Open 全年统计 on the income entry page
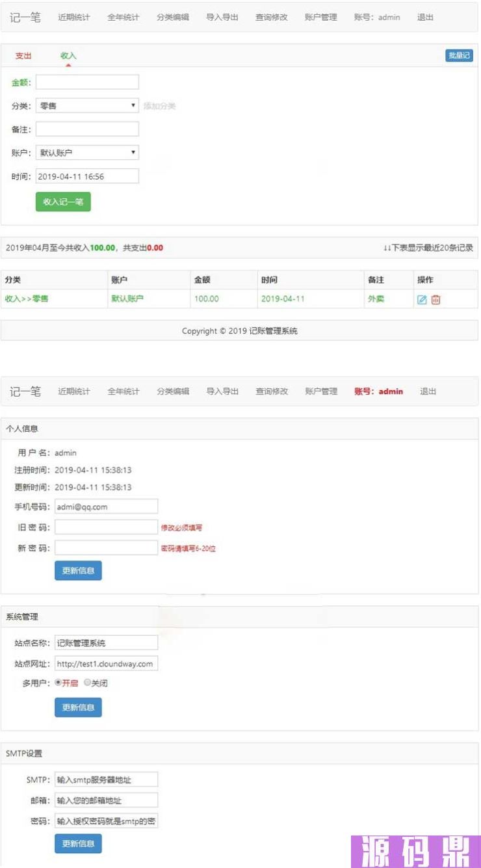This screenshot has height=868, width=481. click(x=123, y=18)
